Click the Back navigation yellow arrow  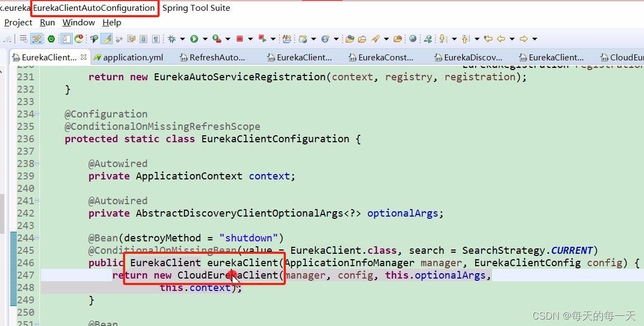point(501,39)
